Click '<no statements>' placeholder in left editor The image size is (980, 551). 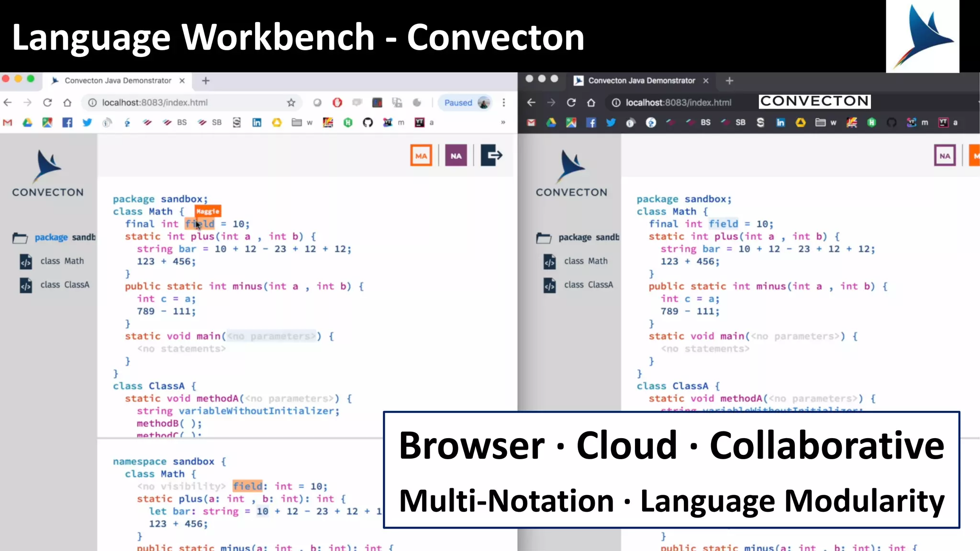tap(181, 349)
